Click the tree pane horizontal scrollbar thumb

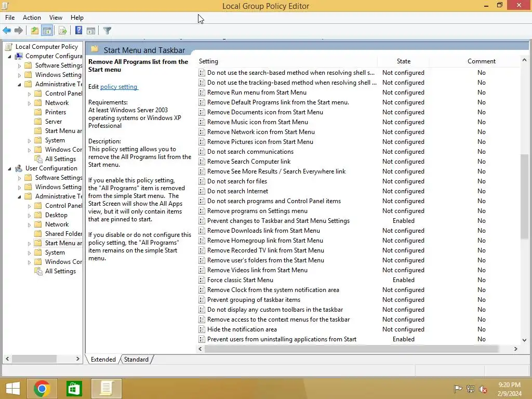[34, 358]
